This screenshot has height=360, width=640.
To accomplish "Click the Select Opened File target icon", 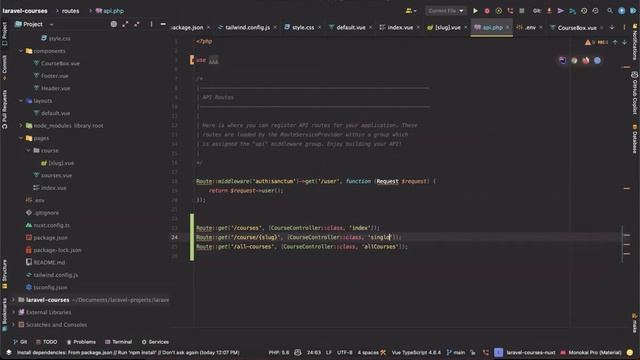I will 113,24.
